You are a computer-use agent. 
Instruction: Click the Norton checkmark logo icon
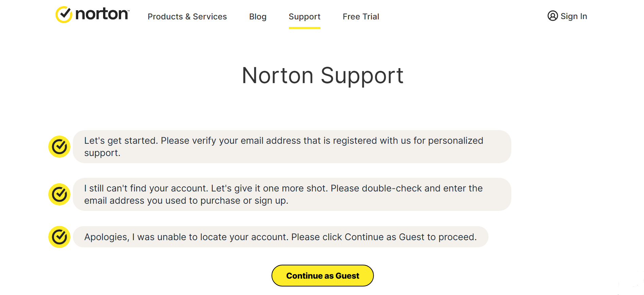point(64,15)
